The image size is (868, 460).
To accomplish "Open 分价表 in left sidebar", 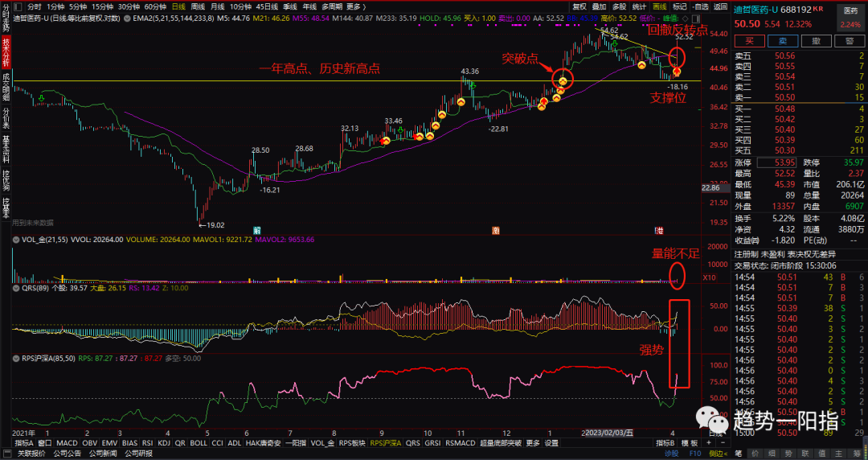I will pos(6,117).
